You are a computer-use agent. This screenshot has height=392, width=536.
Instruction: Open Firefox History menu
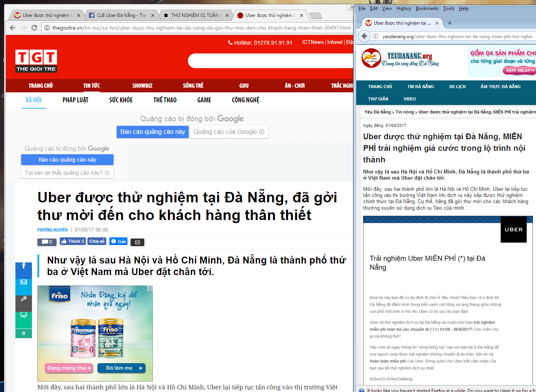tap(404, 8)
